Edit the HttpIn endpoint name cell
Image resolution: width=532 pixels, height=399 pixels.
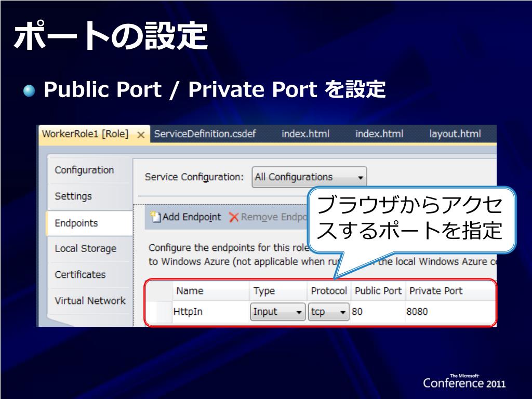(x=210, y=312)
